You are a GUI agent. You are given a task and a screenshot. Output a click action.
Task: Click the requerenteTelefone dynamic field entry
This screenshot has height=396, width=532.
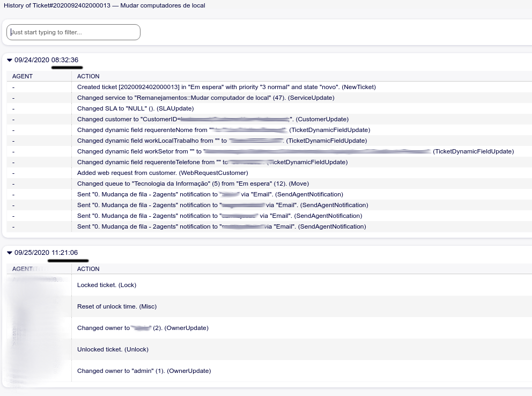pos(212,162)
